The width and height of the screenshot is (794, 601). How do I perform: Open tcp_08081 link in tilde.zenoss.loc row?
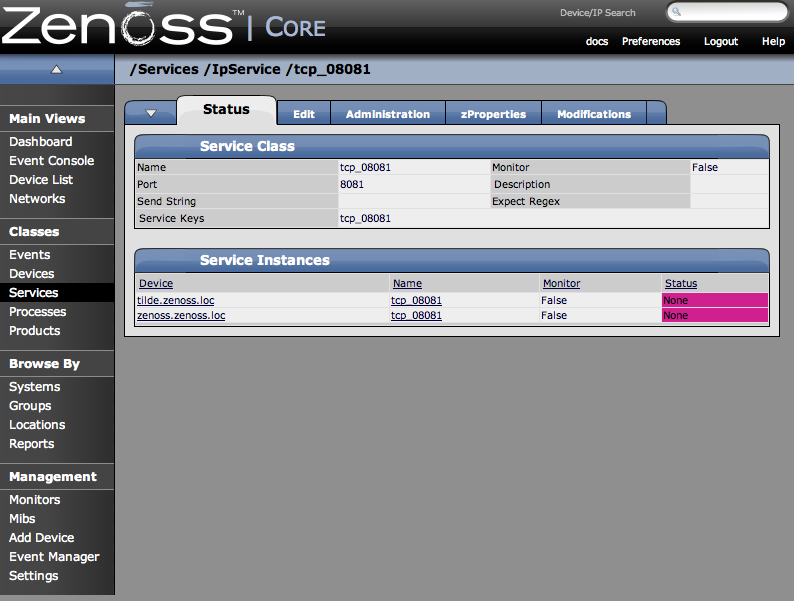(x=416, y=300)
